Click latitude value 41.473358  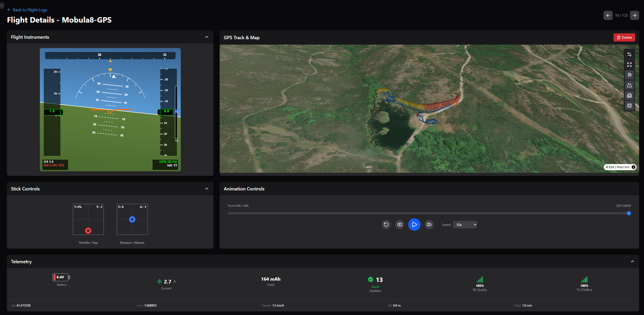click(23, 306)
